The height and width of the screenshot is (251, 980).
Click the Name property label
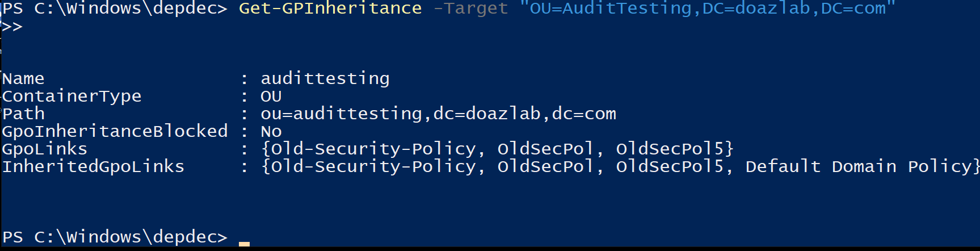pyautogui.click(x=23, y=78)
